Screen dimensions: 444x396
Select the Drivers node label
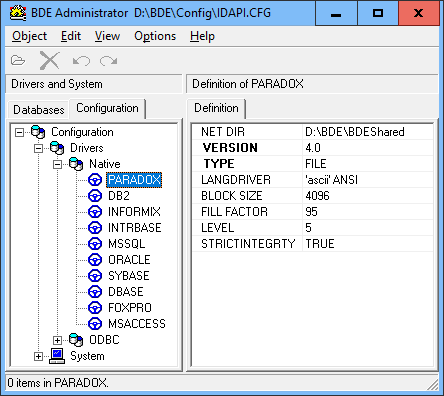pos(87,148)
